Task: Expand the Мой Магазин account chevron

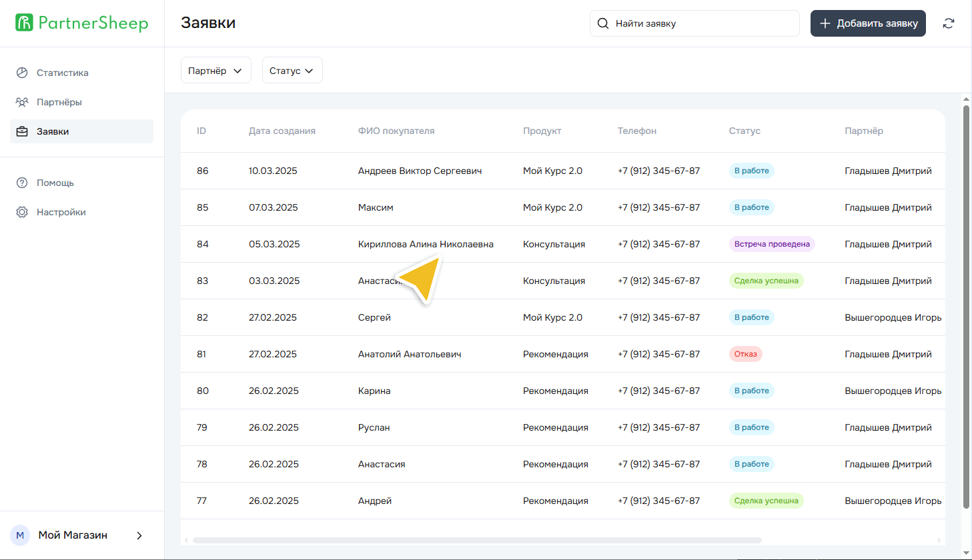Action: [139, 535]
